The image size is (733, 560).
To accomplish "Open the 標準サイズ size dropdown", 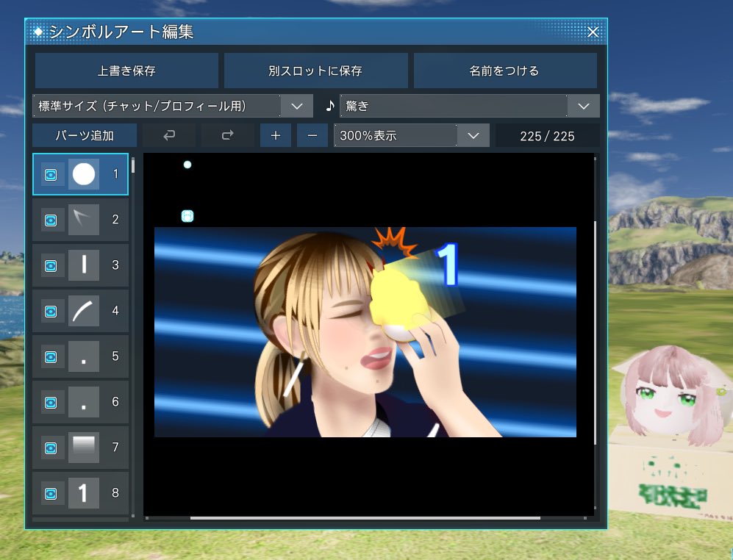I will coord(173,106).
